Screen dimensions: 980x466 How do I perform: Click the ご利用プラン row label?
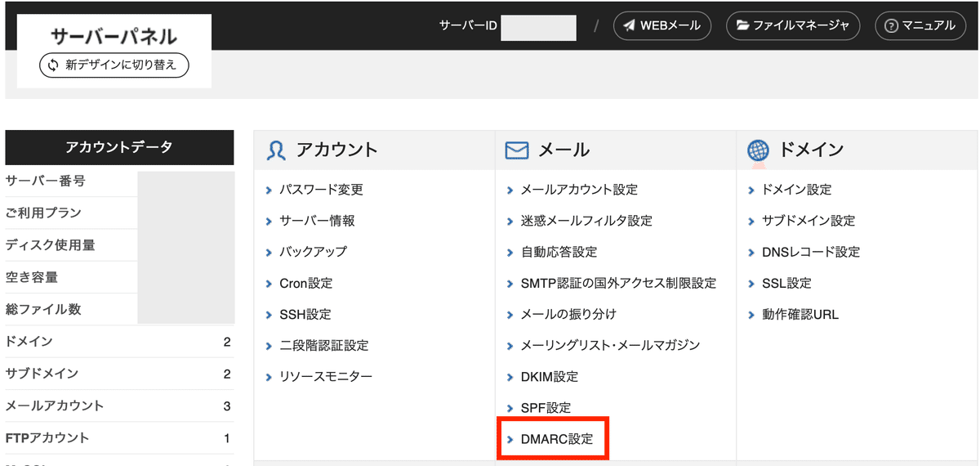click(43, 213)
